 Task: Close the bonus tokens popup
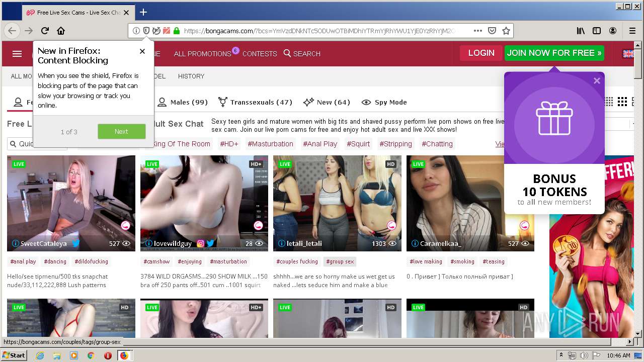pyautogui.click(x=597, y=80)
